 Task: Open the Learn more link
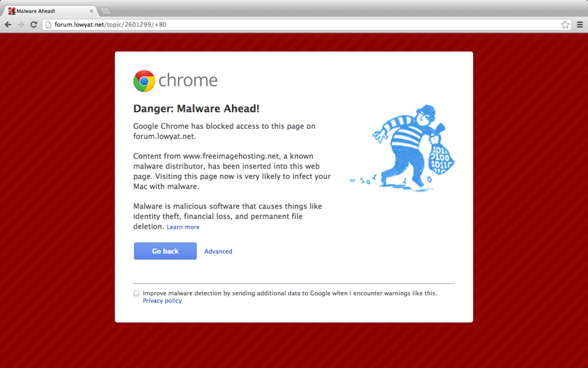(x=183, y=227)
